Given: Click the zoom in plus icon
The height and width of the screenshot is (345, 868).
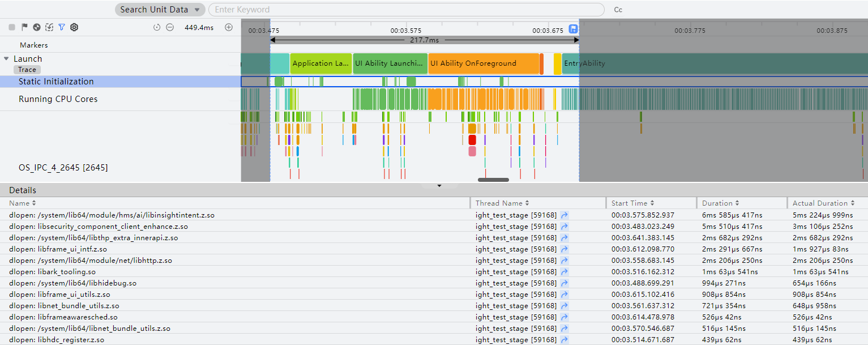Looking at the screenshot, I should [229, 27].
